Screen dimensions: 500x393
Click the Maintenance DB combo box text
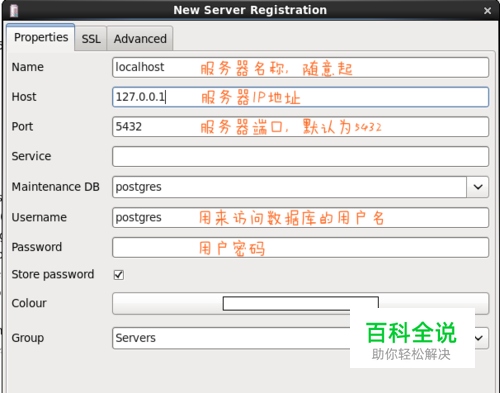tap(289, 187)
